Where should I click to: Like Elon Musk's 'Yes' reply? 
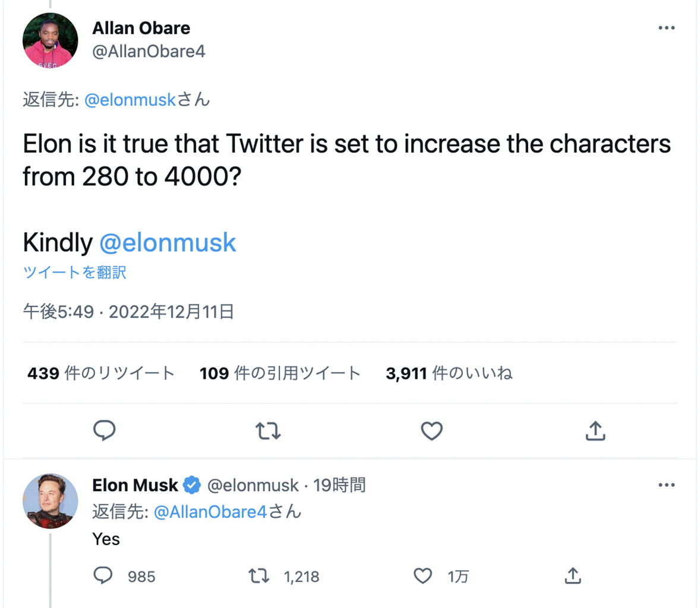pyautogui.click(x=422, y=575)
